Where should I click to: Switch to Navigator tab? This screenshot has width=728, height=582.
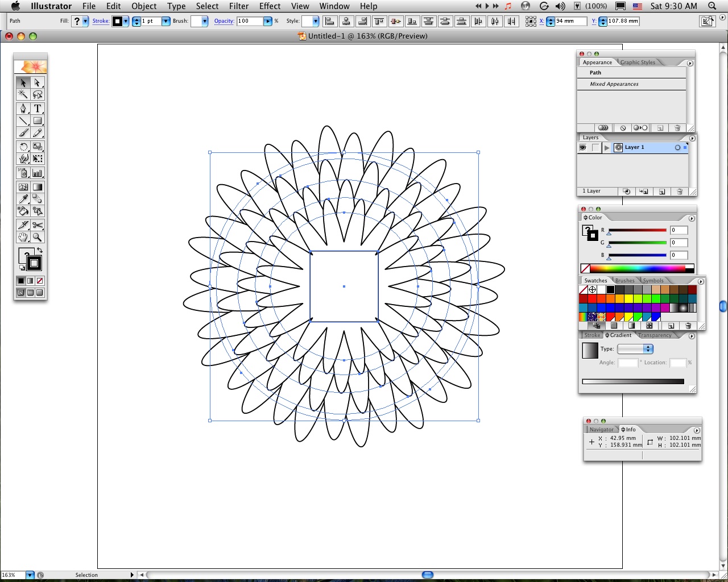coord(601,430)
